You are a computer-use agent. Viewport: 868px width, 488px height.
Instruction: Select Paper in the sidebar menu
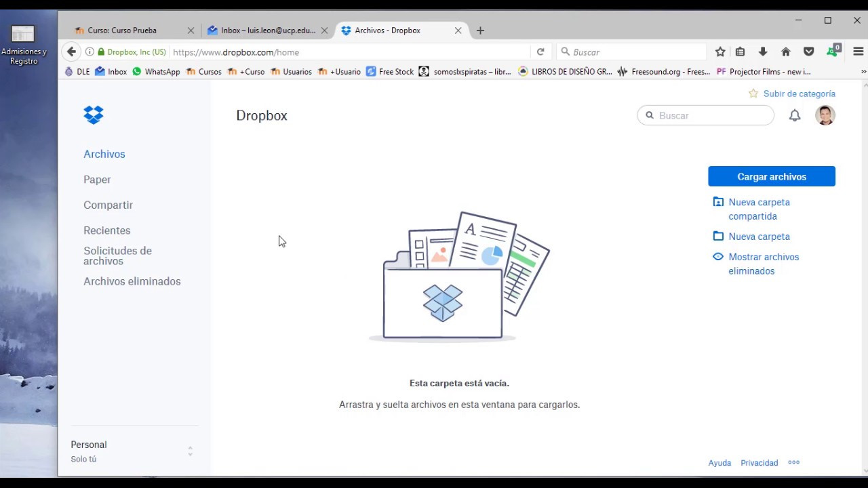pos(97,179)
